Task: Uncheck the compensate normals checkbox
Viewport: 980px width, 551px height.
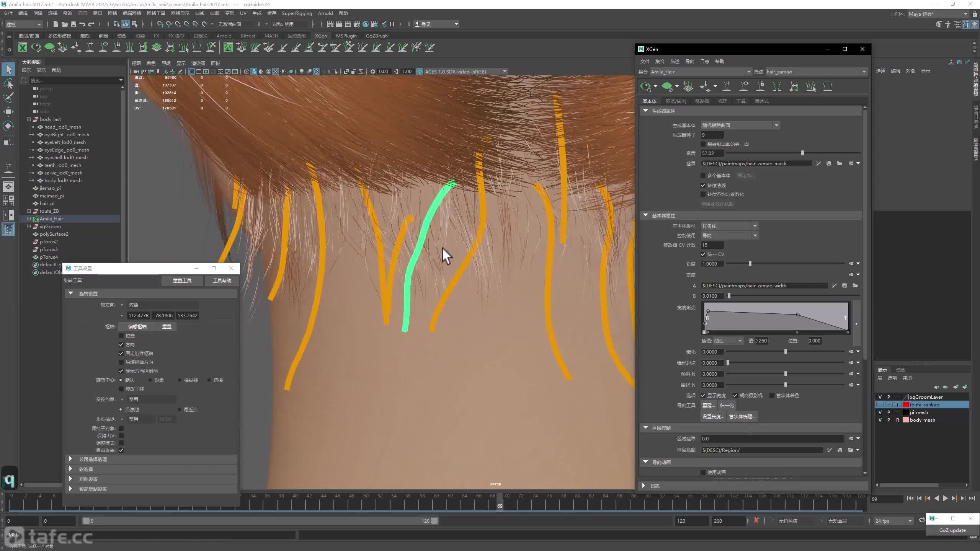Action: (x=703, y=185)
